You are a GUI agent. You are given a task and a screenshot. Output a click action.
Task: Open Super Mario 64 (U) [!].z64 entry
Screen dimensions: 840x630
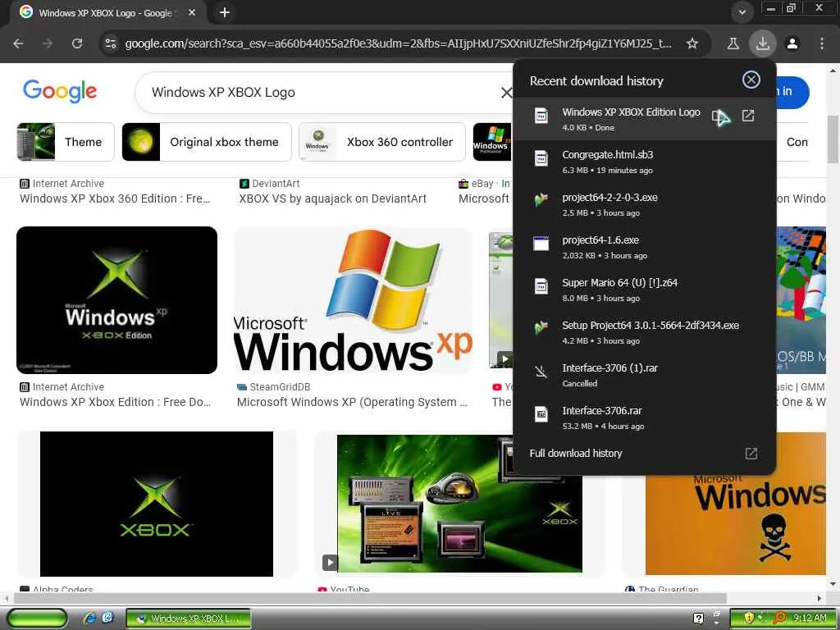click(x=645, y=290)
